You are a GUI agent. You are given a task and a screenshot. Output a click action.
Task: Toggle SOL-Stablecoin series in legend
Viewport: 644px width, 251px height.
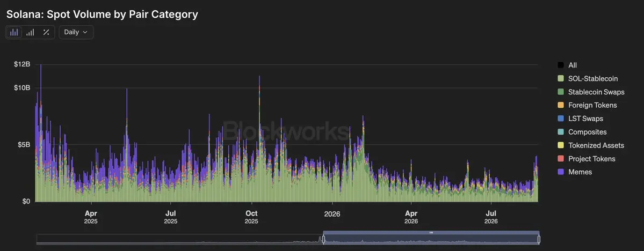pos(587,78)
